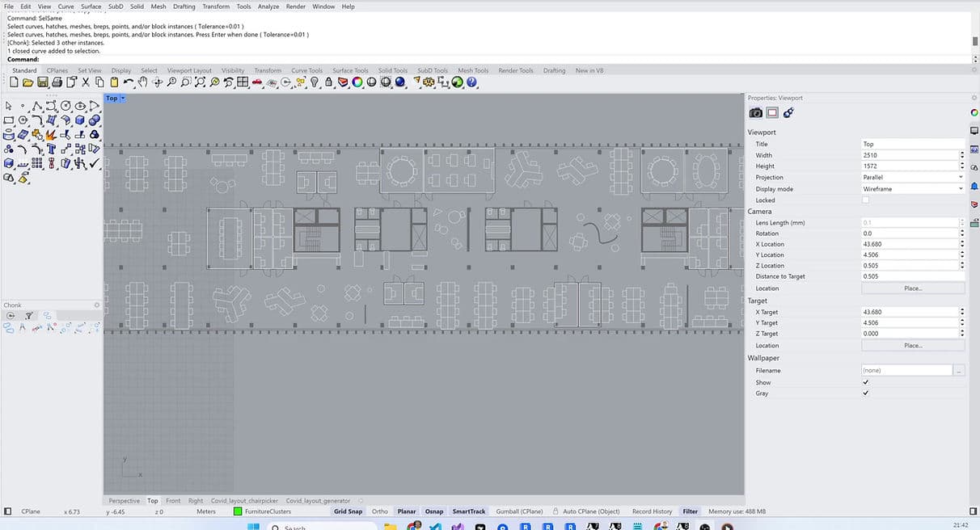
Task: Select the Polyline tool in left toolbar
Action: tap(37, 106)
